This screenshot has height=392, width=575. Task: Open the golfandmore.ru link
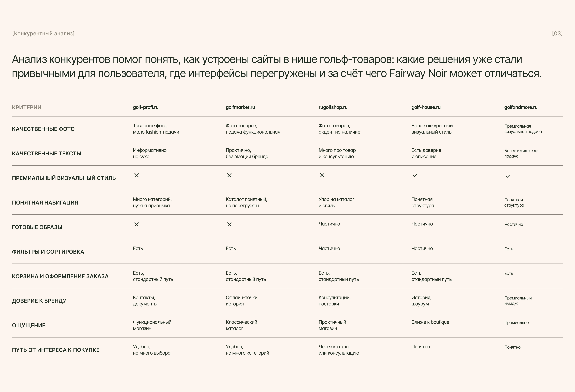coord(521,107)
